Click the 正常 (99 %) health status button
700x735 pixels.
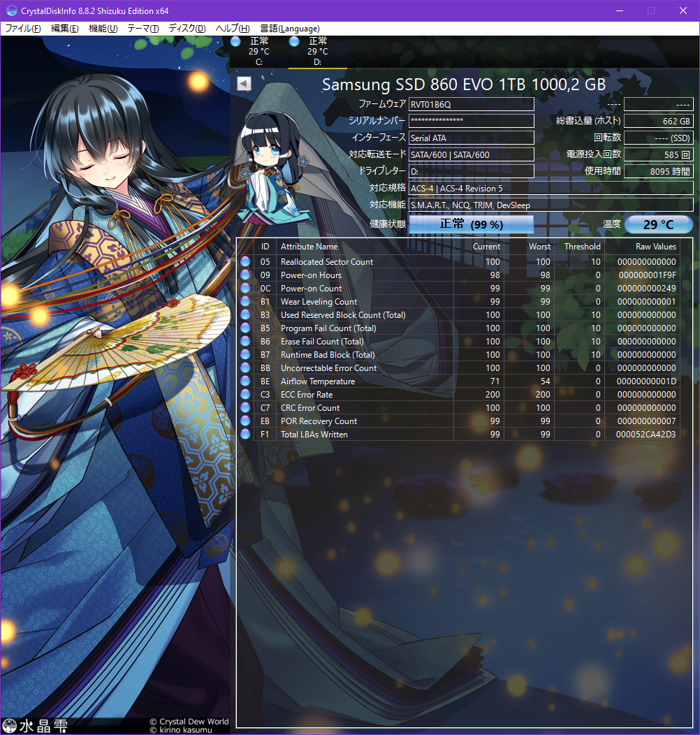point(471,224)
